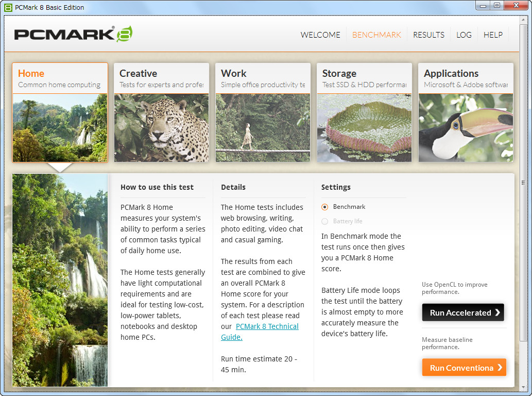Open the Log tab

tap(464, 35)
